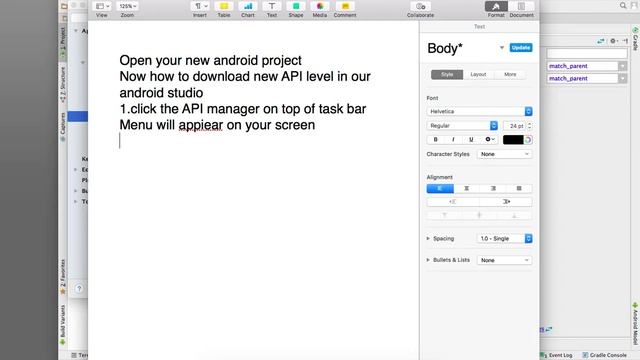The width and height of the screenshot is (640, 360).
Task: Click the Collaborate toolbar icon
Action: click(x=420, y=7)
